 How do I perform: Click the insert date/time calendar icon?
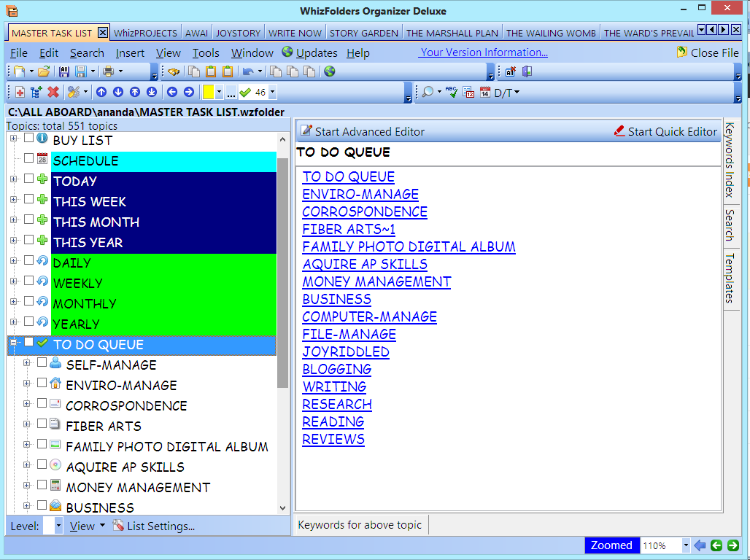[x=484, y=92]
